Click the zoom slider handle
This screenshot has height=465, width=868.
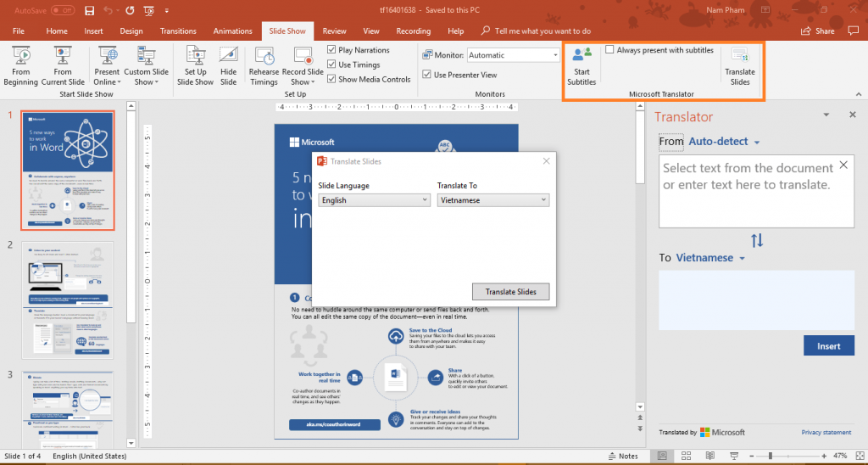[x=770, y=457]
